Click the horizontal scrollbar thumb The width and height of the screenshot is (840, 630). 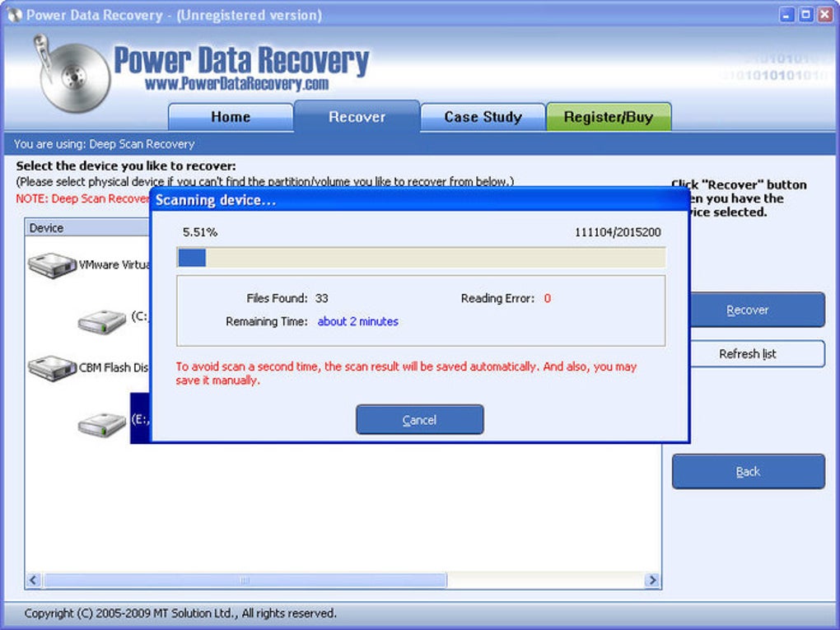245,581
